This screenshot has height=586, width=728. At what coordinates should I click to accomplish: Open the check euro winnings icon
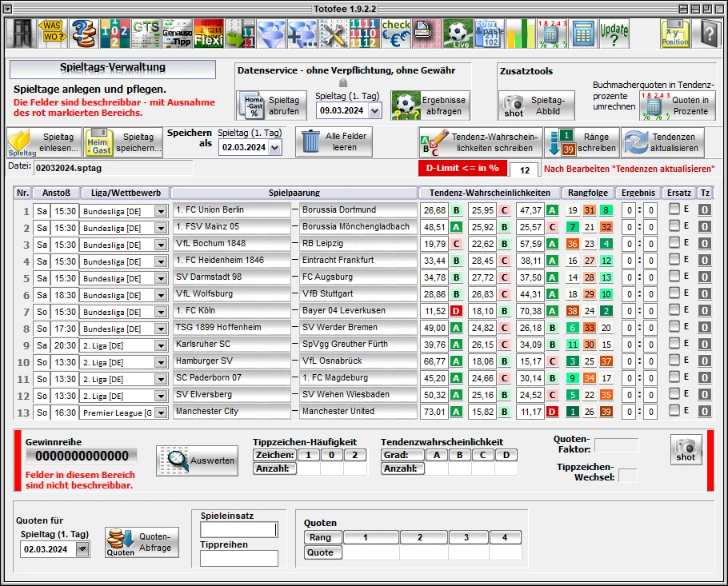click(x=395, y=34)
